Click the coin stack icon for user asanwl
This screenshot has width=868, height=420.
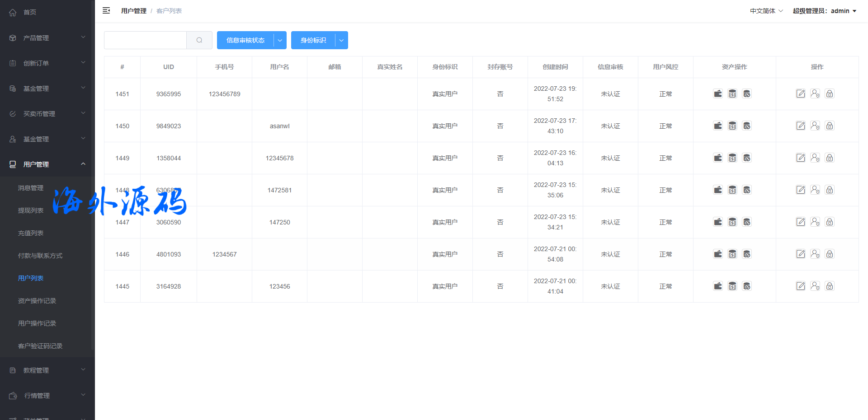pos(732,126)
